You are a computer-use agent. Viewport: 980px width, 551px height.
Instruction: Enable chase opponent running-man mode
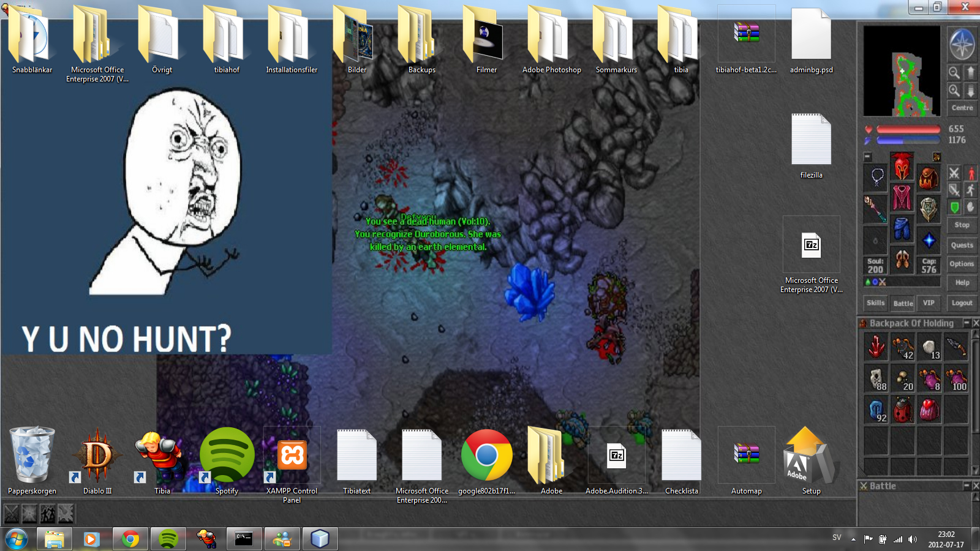point(971,190)
